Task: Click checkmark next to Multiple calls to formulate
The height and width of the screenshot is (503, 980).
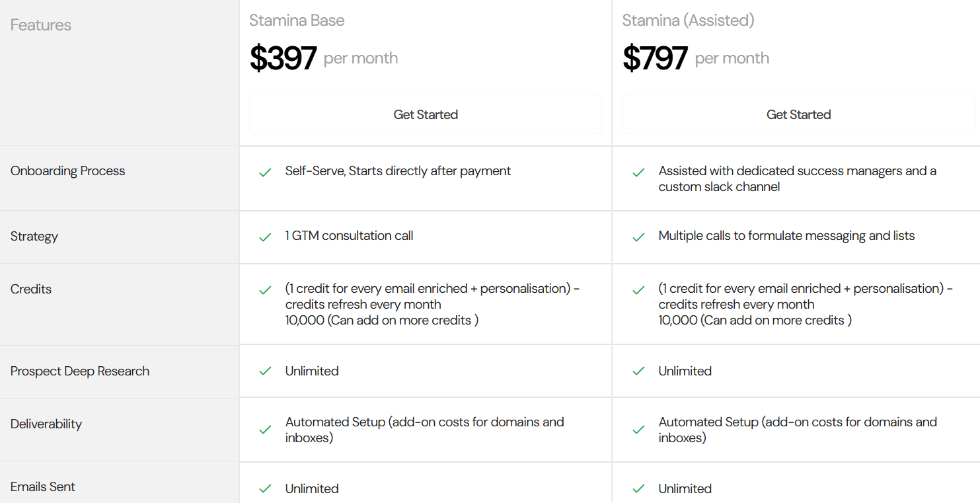Action: coord(638,237)
